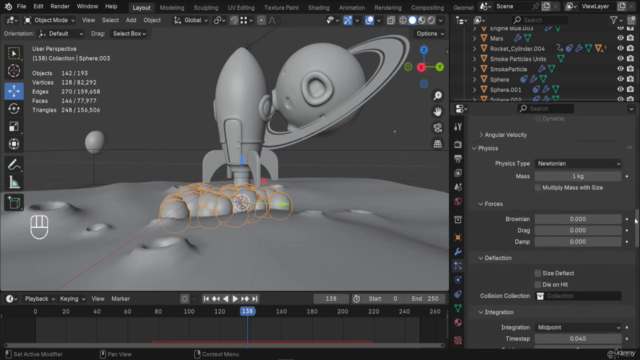Play the animation

click(235, 299)
